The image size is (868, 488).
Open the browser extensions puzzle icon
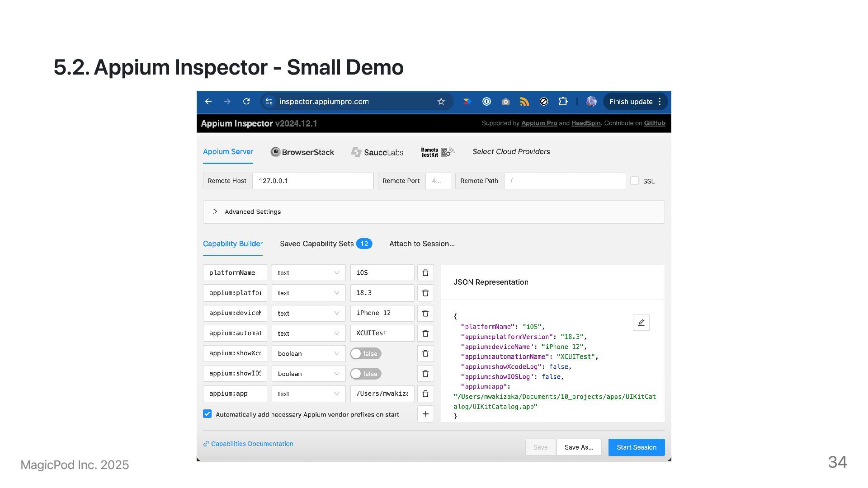coord(563,102)
